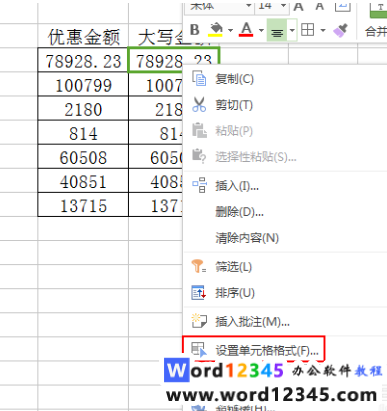This screenshot has height=411, width=387.
Task: Expand the alignment options dropdown
Action: pyautogui.click(x=292, y=31)
